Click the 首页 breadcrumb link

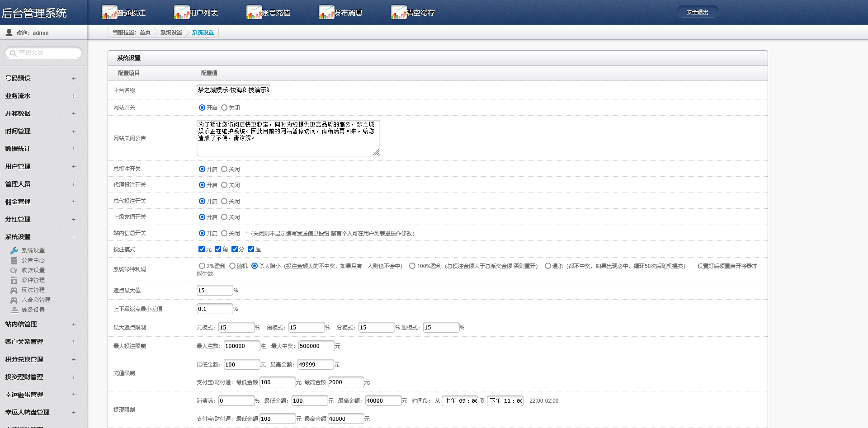tap(145, 33)
